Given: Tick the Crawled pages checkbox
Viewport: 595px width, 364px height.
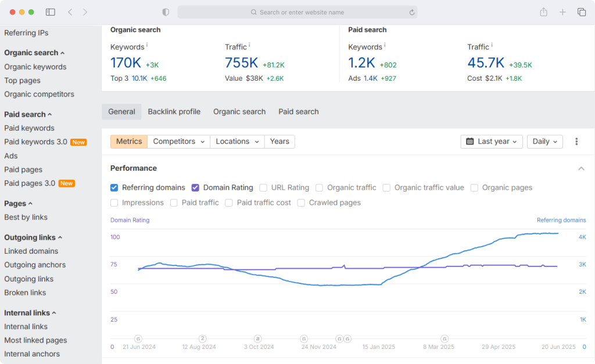Looking at the screenshot, I should [301, 203].
